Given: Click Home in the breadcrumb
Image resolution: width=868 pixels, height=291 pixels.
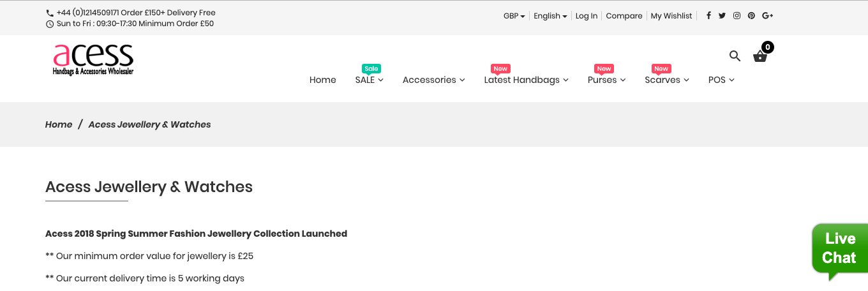Looking at the screenshot, I should [x=59, y=124].
